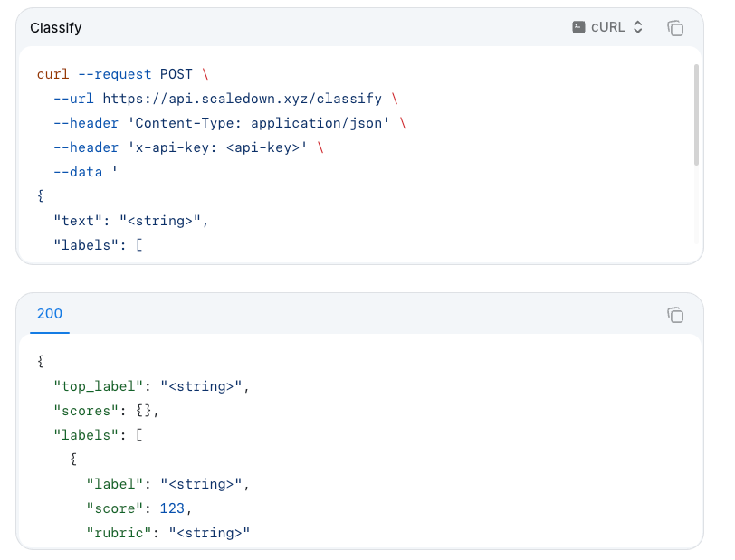
Task: Click the https://api.scaledown.xyz/classify URL text
Action: click(243, 99)
